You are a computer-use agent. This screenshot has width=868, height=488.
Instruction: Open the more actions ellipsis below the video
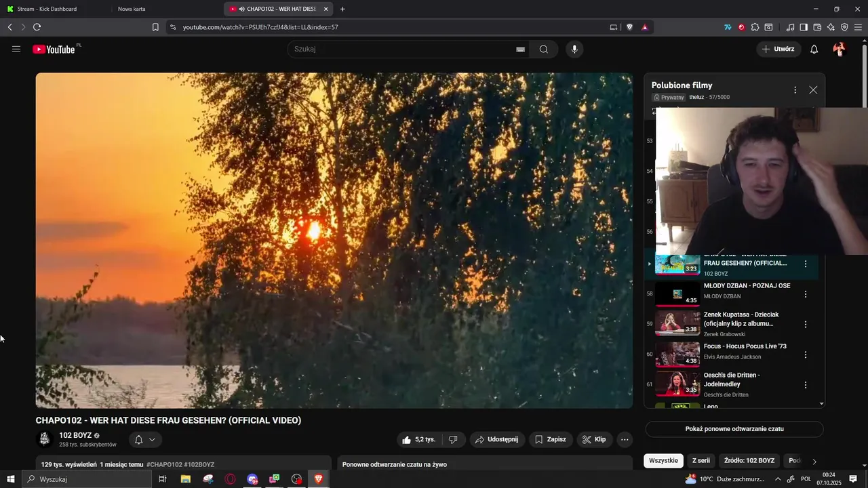click(625, 439)
